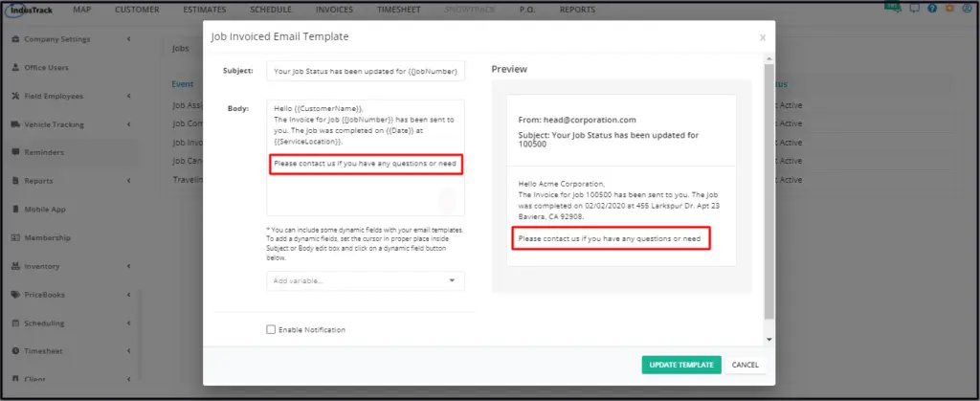Open the orange settings gear icon
The image size is (980, 401).
950,8
